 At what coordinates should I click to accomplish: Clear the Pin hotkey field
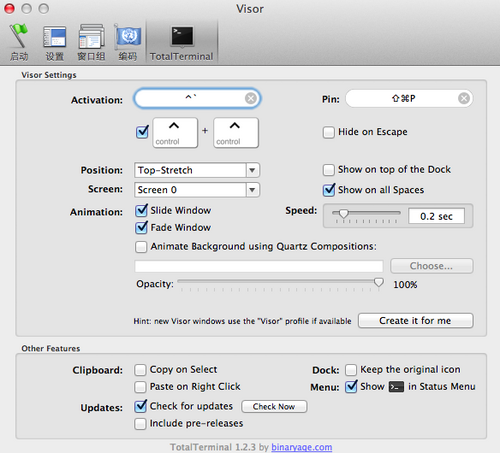pyautogui.click(x=464, y=98)
